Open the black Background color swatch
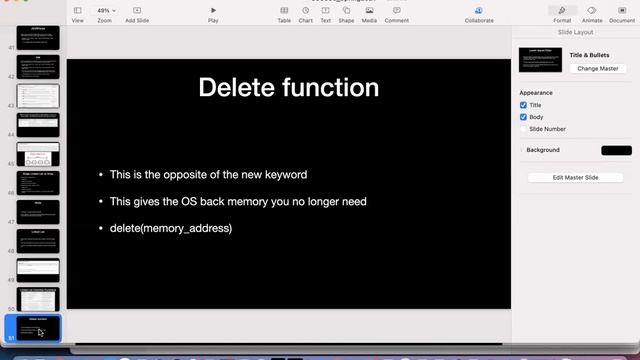640x360 pixels. pyautogui.click(x=616, y=150)
